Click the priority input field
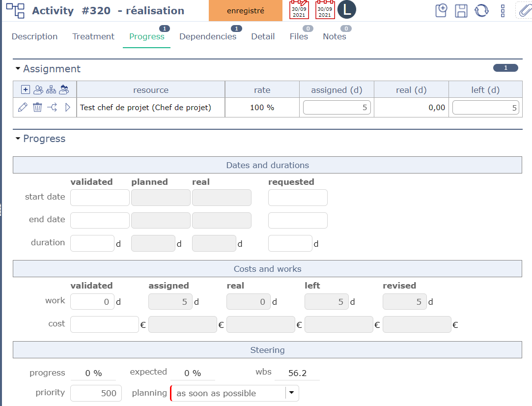This screenshot has height=406, width=532. [96, 393]
